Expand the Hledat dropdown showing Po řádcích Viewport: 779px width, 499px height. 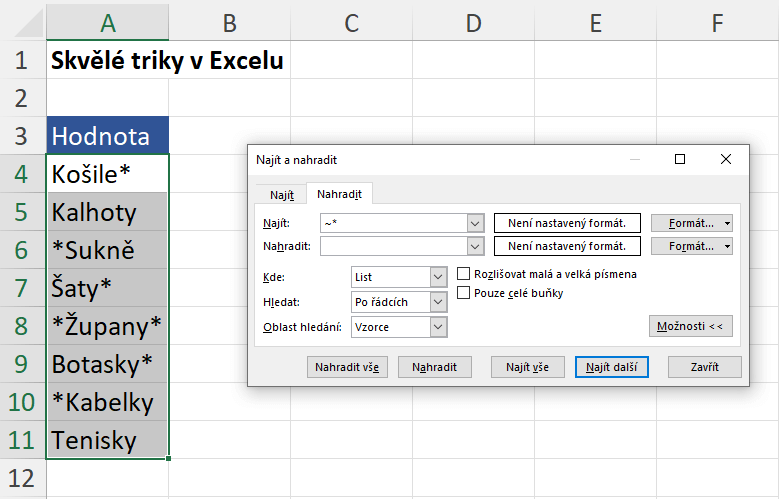[x=438, y=302]
